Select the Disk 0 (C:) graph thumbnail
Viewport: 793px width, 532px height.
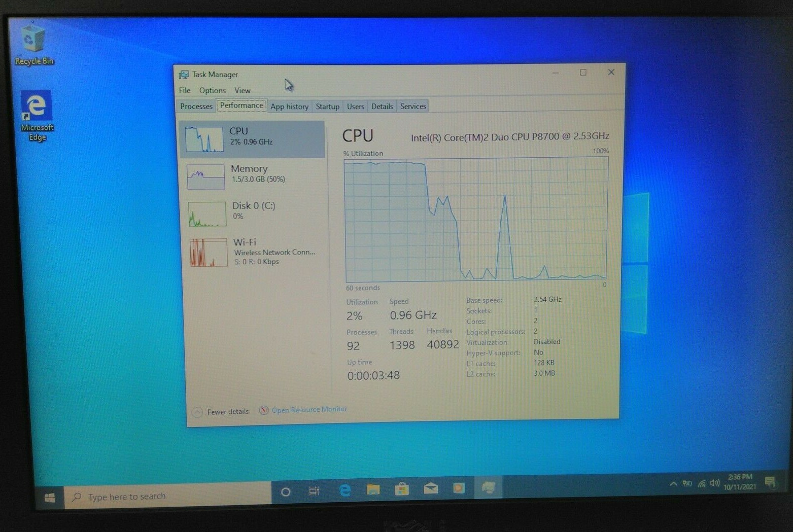pyautogui.click(x=207, y=214)
